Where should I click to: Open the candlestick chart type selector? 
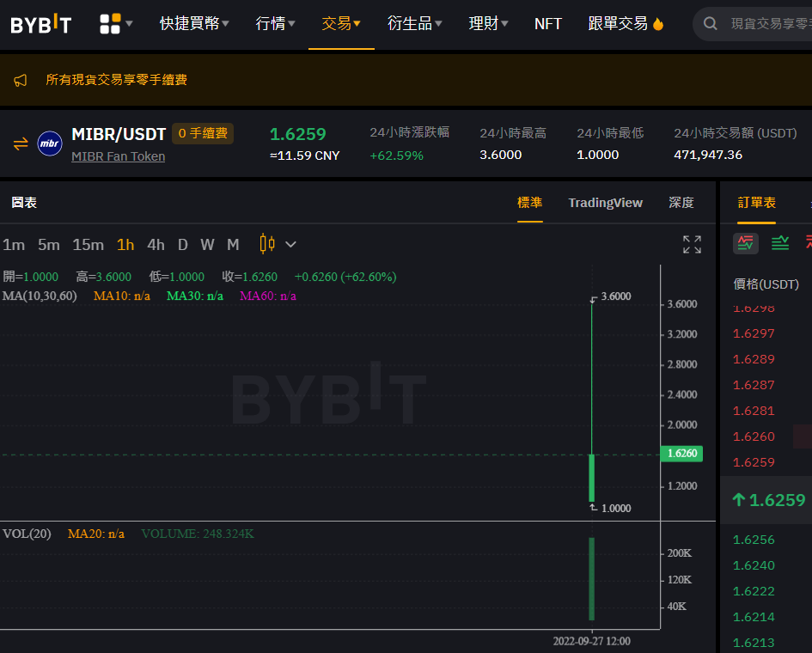click(x=267, y=244)
